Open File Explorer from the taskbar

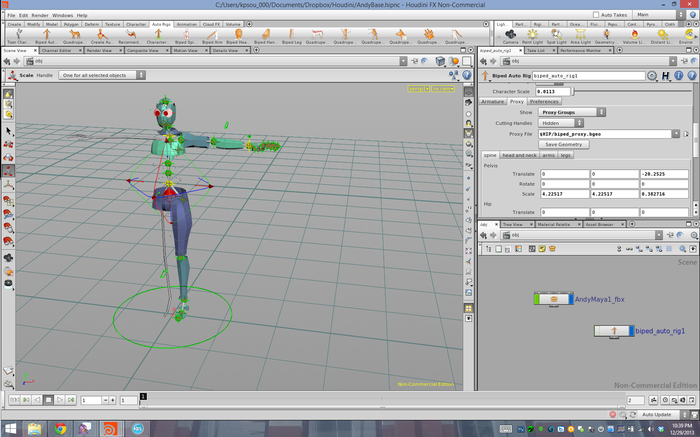pyautogui.click(x=34, y=429)
